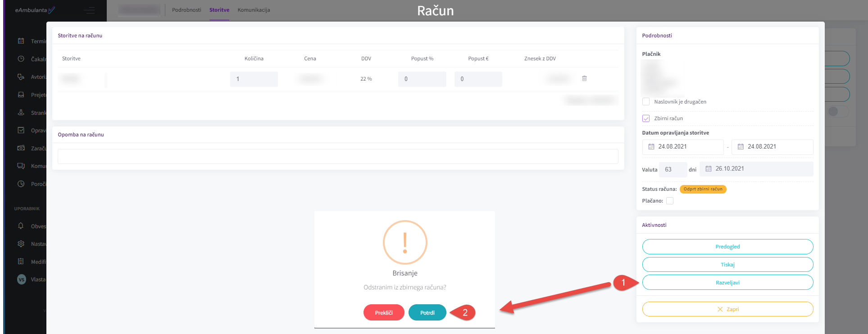The image size is (868, 334).
Task: Delete the service row with trash icon
Action: tap(584, 78)
